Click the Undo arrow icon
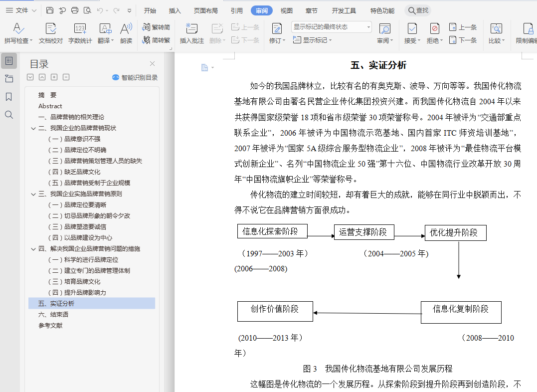 click(100, 10)
